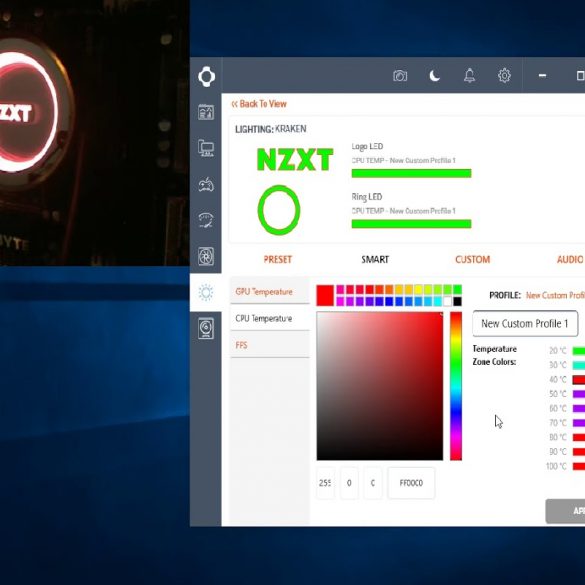585x585 pixels.
Task: Select the 50 °C purple zone color
Action: tap(579, 394)
